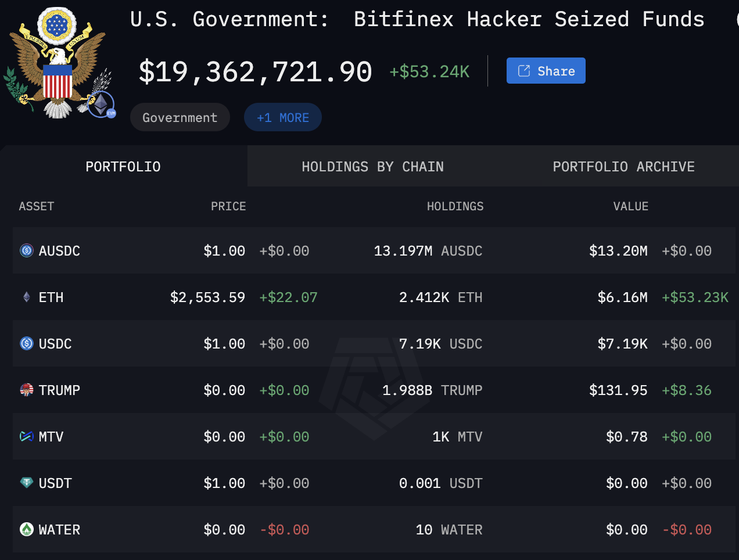739x560 pixels.
Task: Switch to Holdings By Chain tab
Action: [372, 167]
